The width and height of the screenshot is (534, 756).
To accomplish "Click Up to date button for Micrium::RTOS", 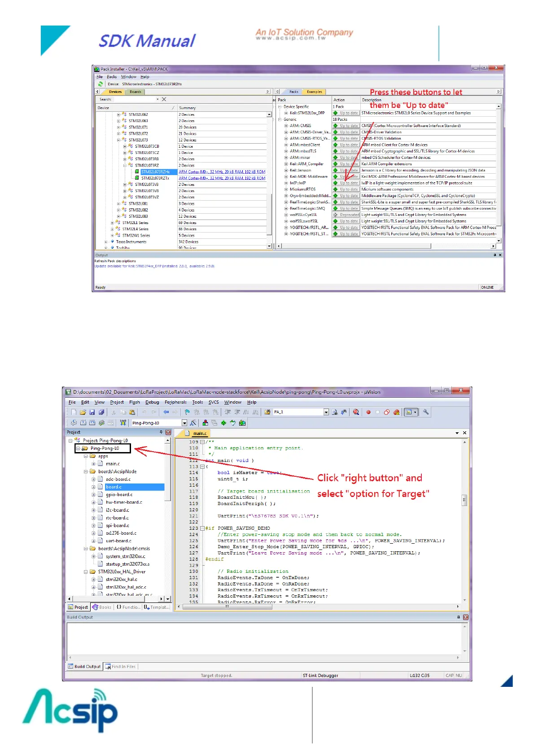I will pos(346,189).
